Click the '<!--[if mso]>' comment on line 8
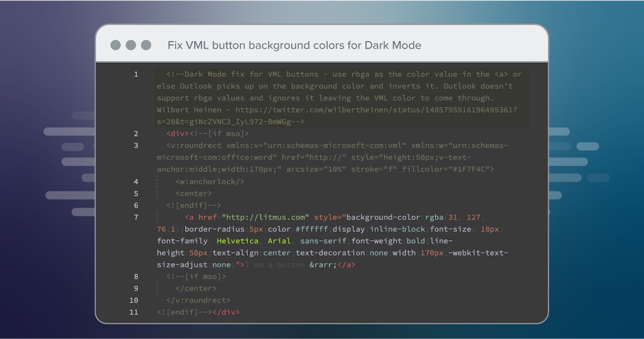 (x=196, y=276)
